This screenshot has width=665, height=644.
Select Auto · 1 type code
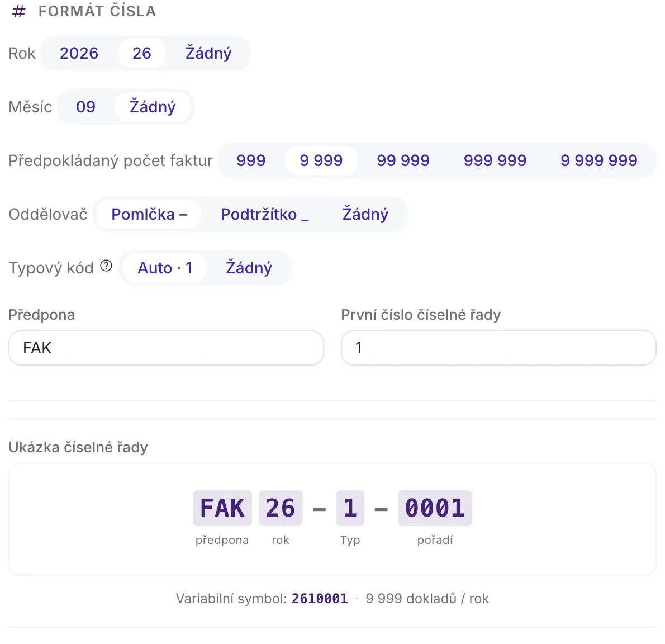tap(165, 268)
